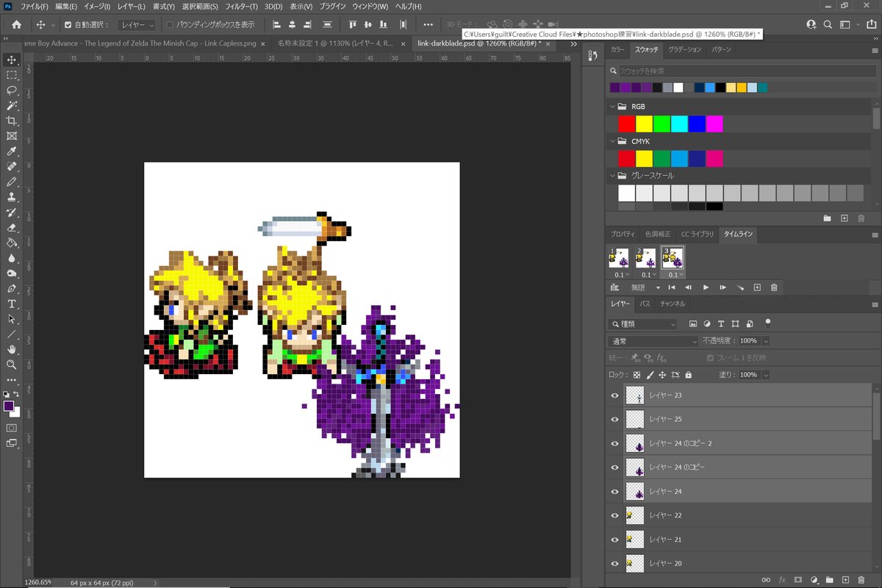Duplicate selected frame in timeline

tap(757, 287)
